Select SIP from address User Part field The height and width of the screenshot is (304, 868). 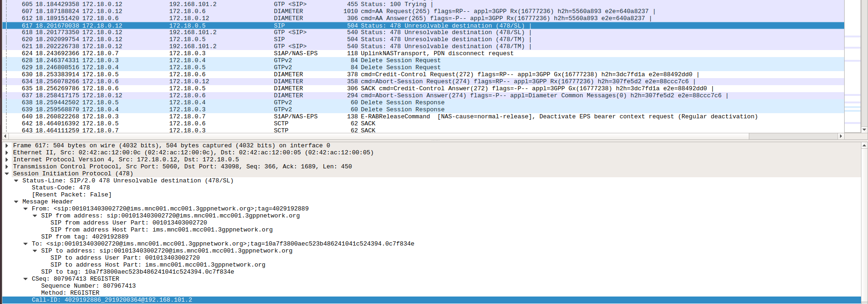click(x=129, y=223)
